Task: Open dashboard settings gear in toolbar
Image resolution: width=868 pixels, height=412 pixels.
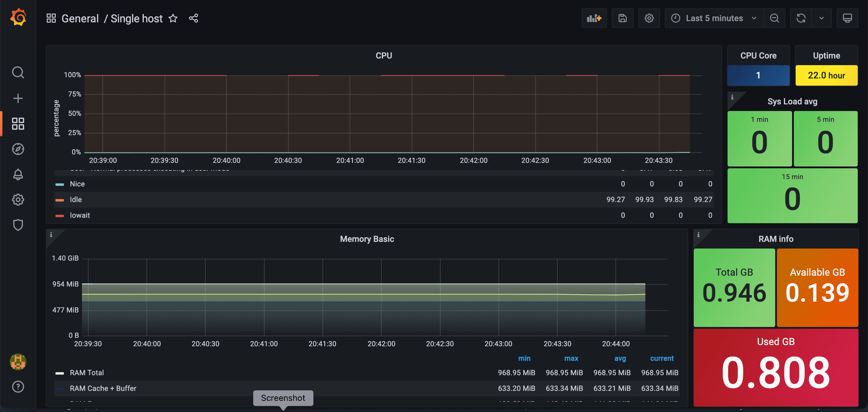Action: pos(649,18)
